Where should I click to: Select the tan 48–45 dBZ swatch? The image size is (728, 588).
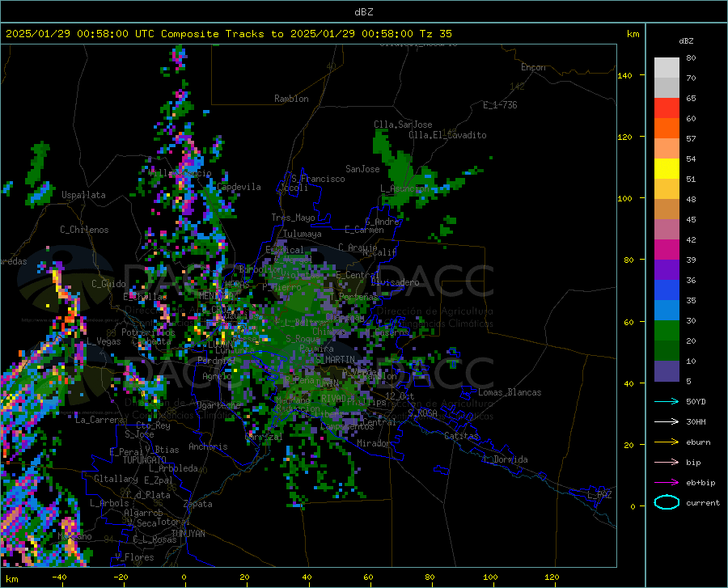click(x=667, y=209)
